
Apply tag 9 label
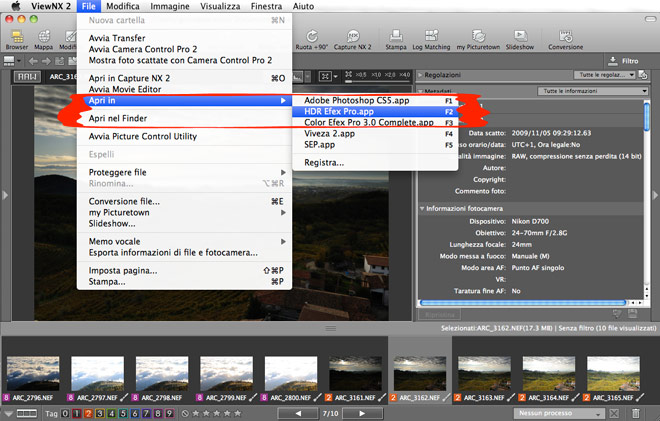[169, 413]
